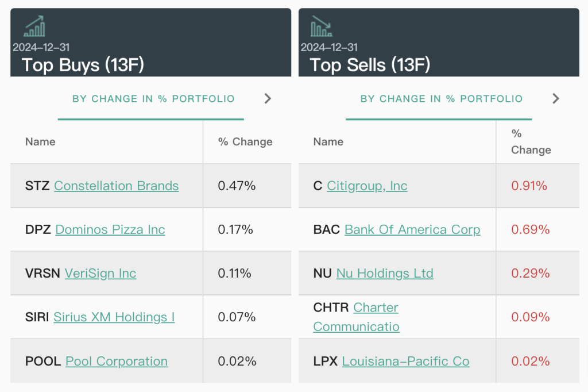Screen dimensions: 588x392
Task: Click the Name column header in Top Buys
Action: pos(40,141)
